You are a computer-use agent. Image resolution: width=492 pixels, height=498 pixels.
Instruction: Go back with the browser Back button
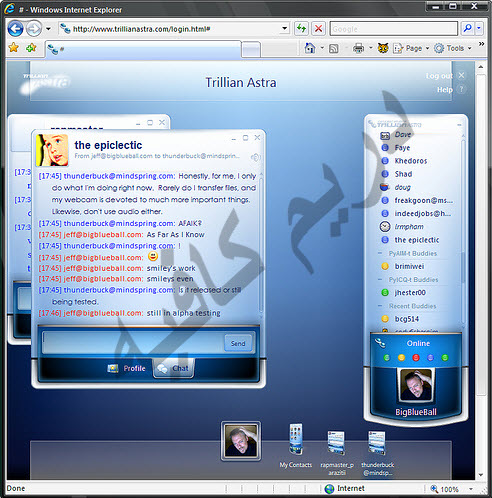pos(15,29)
